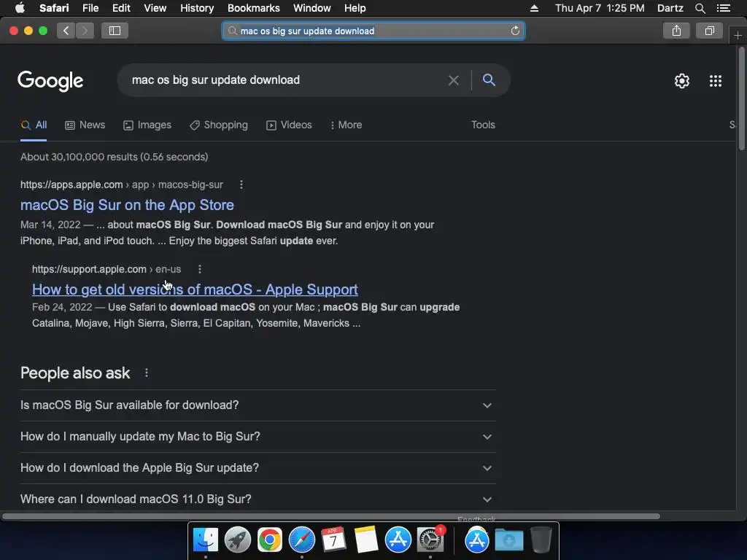The height and width of the screenshot is (560, 747).
Task: Switch to the News results tab
Action: click(x=85, y=125)
